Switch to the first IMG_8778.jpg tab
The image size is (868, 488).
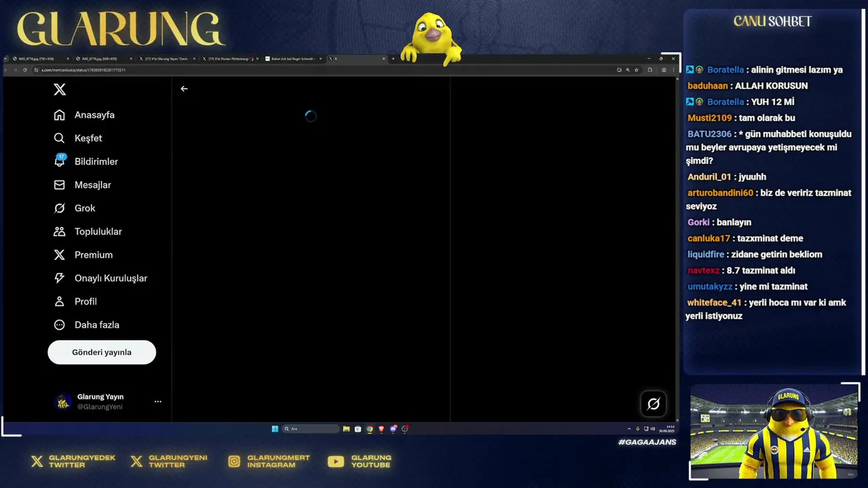pos(40,59)
